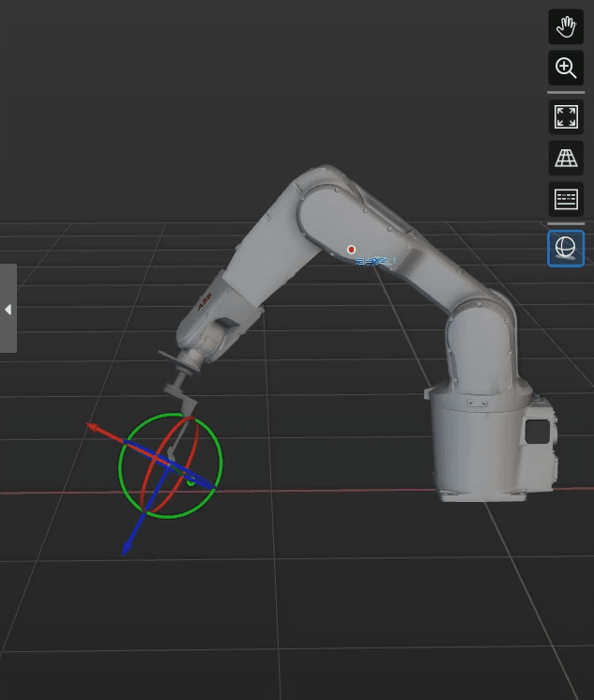Toggle the perspective grid icon
The image size is (594, 700).
coord(566,158)
